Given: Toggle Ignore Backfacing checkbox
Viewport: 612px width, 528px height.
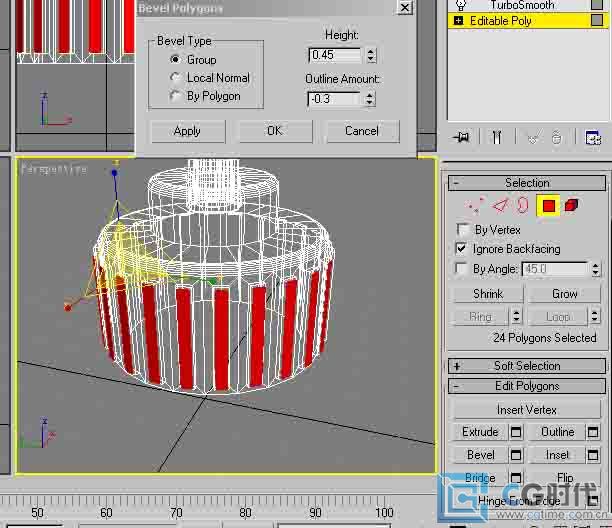Looking at the screenshot, I should tap(461, 248).
